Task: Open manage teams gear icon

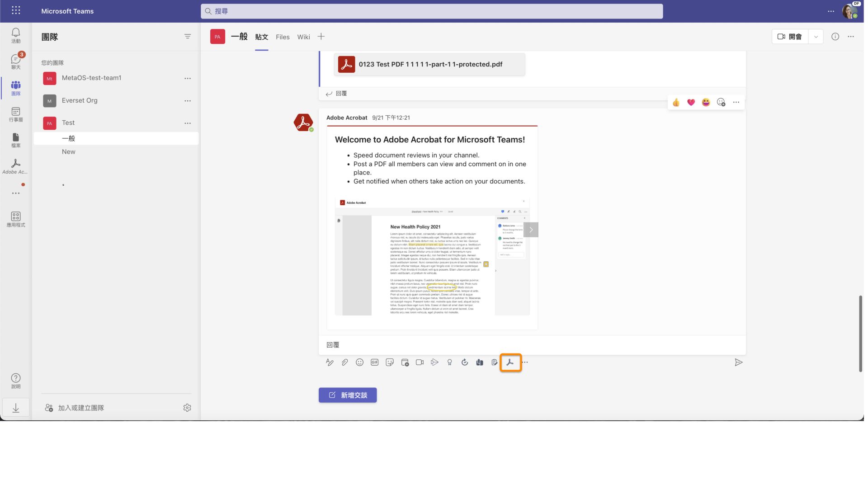Action: pyautogui.click(x=187, y=408)
